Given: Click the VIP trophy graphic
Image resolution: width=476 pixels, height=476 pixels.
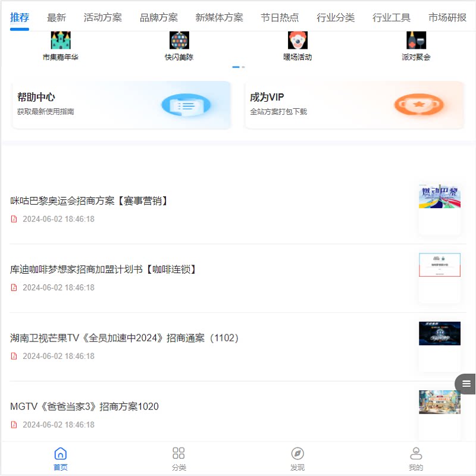Looking at the screenshot, I should [419, 105].
